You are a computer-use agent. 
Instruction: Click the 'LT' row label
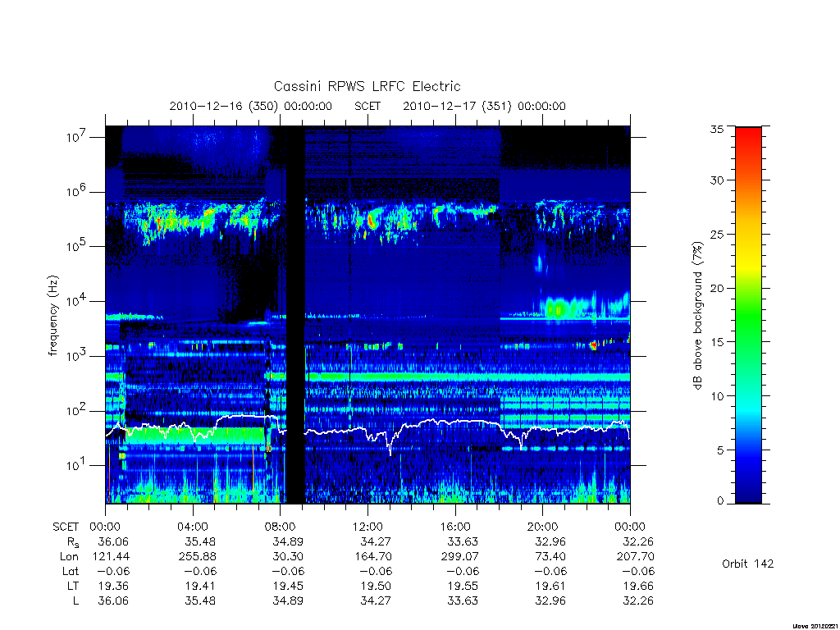[x=72, y=586]
